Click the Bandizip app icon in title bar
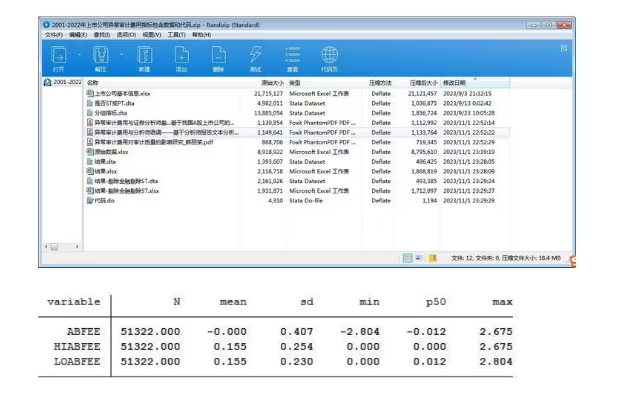The width and height of the screenshot is (619, 400). pyautogui.click(x=47, y=24)
